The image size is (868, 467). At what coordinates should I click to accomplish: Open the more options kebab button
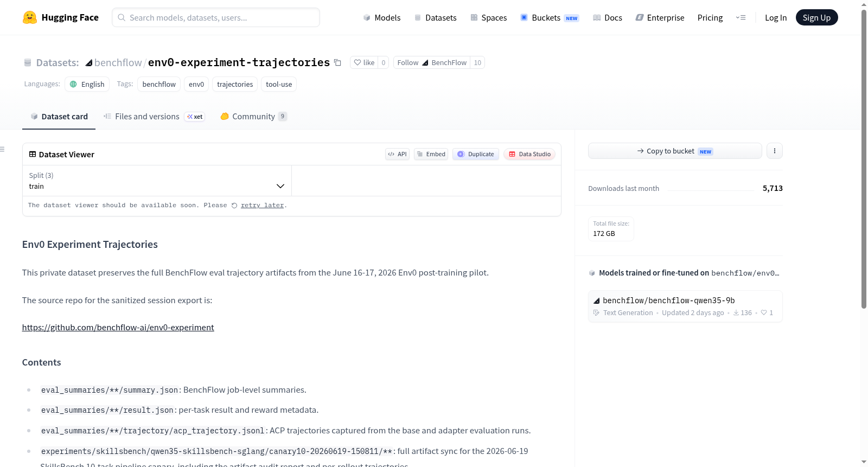point(775,151)
